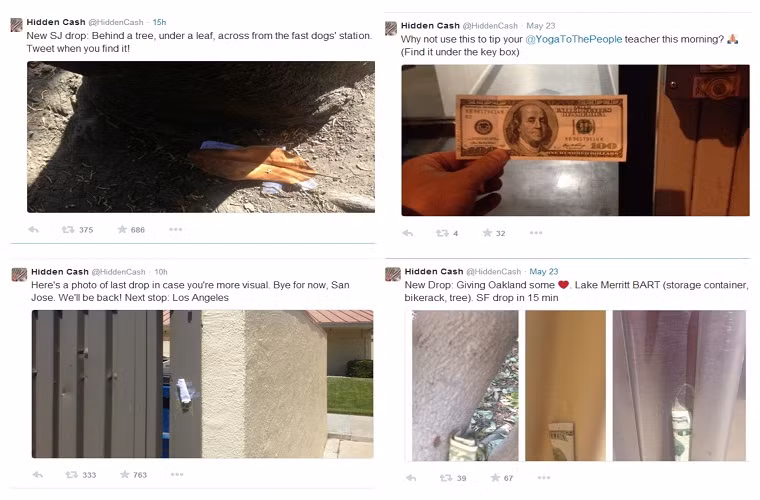Screen dimensions: 760x500
Task: Open Hidden Cash avatar on 10h tweet
Action: (x=19, y=275)
